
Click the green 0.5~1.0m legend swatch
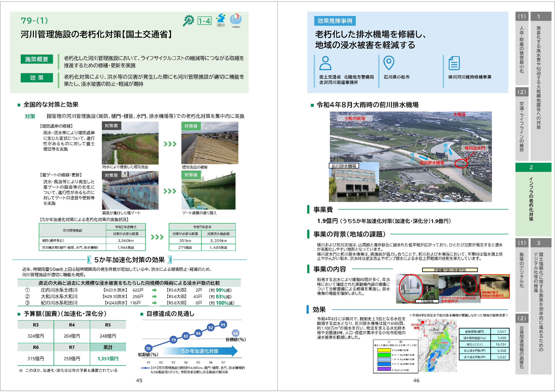click(x=384, y=355)
